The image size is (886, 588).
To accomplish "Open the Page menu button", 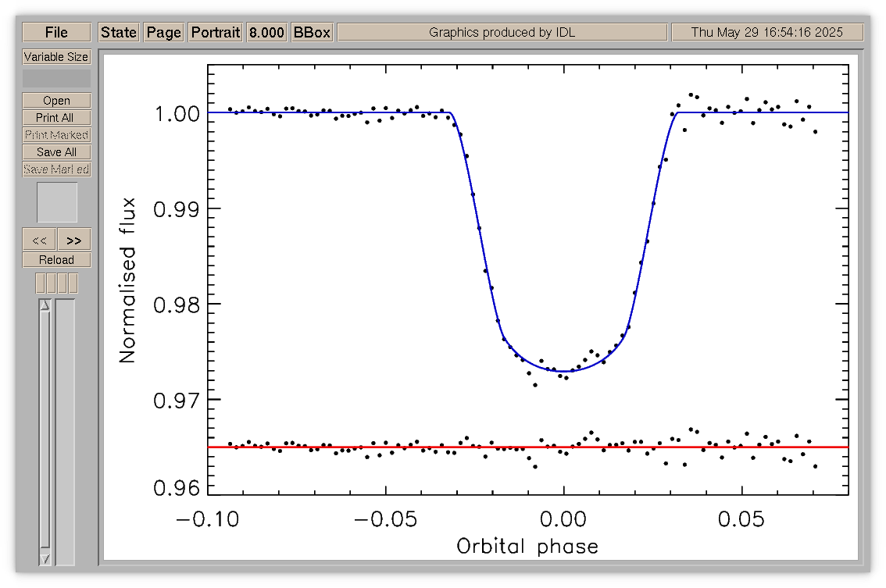I will tap(164, 32).
